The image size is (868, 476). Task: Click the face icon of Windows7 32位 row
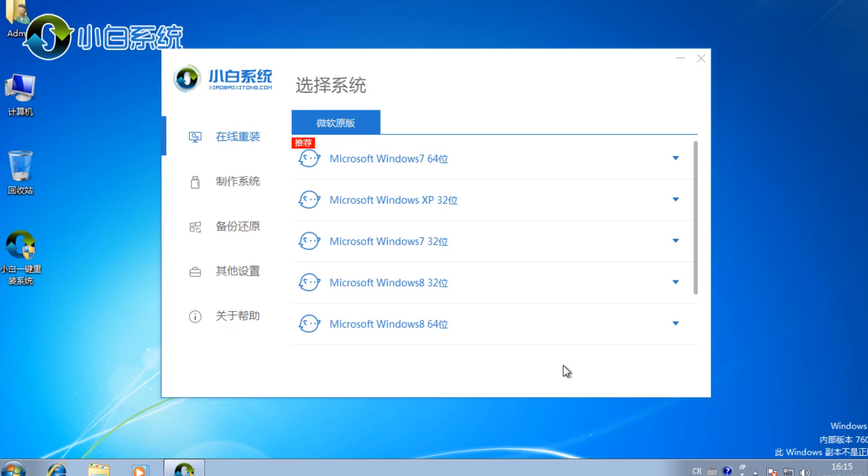(x=309, y=241)
